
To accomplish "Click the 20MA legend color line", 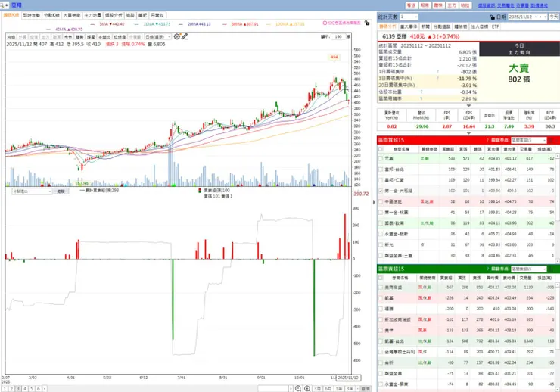I will pos(181,24).
